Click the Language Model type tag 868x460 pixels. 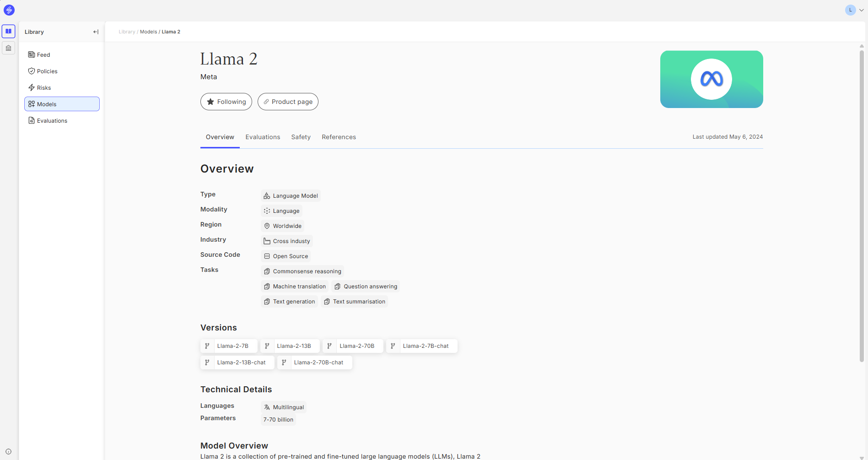coord(291,196)
